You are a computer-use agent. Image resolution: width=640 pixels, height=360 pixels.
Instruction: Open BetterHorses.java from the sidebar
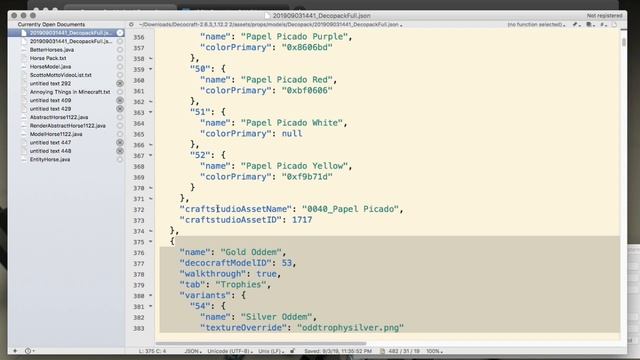coord(52,49)
